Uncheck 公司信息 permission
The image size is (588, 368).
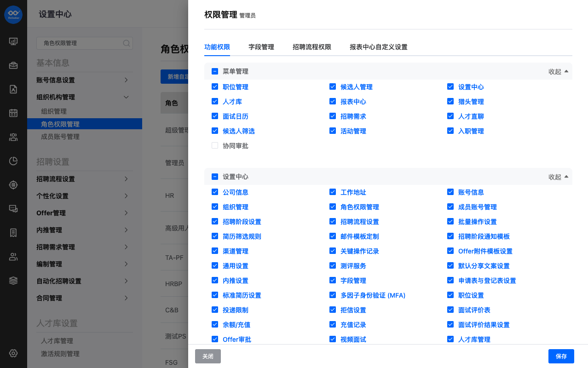(215, 192)
